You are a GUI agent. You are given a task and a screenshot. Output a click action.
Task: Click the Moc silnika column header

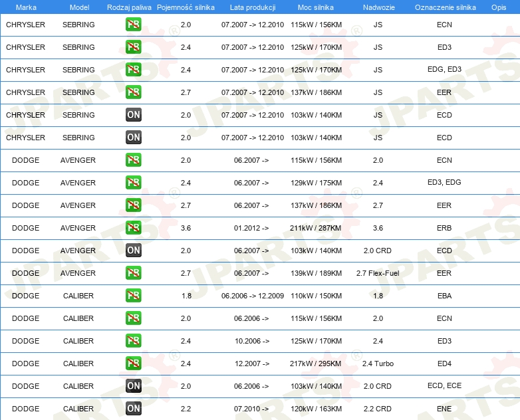[x=316, y=7]
